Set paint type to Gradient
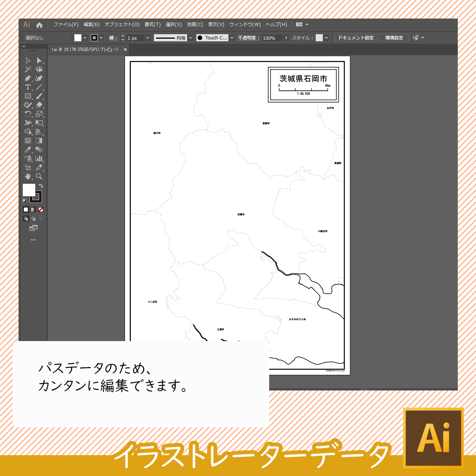Screen dimensions: 476x476 [33, 210]
